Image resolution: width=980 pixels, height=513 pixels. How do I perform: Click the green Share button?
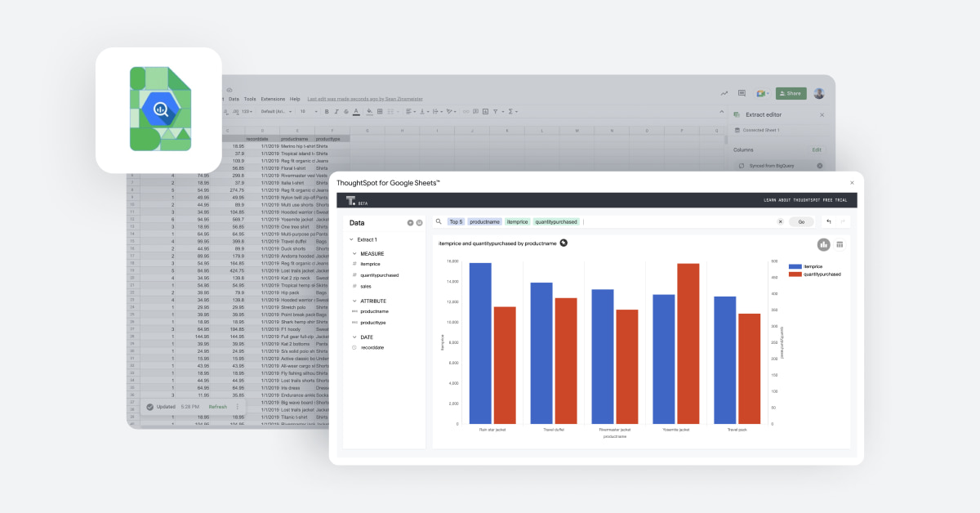[x=791, y=93]
